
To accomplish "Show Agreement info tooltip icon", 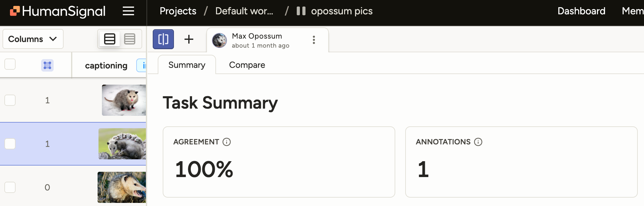I will click(227, 142).
